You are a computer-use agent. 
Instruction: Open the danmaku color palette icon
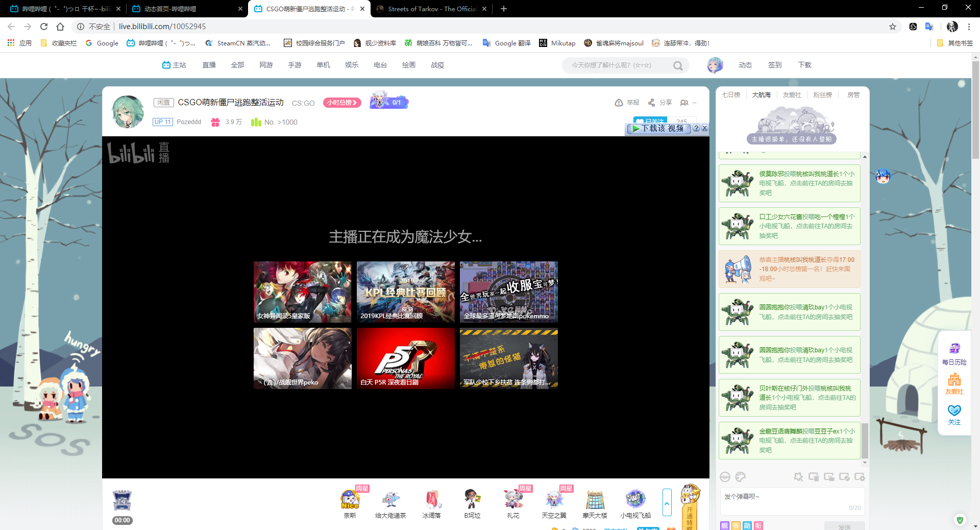741,477
